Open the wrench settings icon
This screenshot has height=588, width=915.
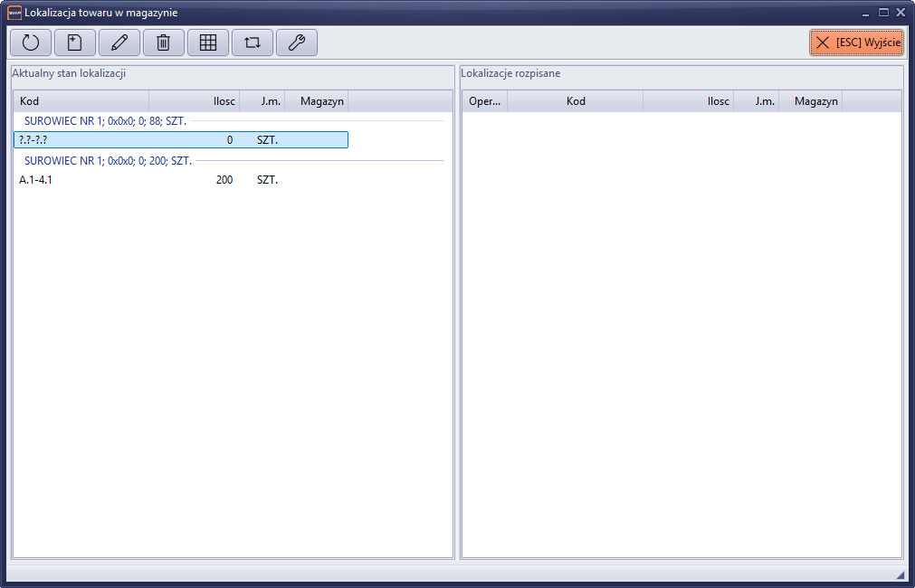[x=297, y=43]
